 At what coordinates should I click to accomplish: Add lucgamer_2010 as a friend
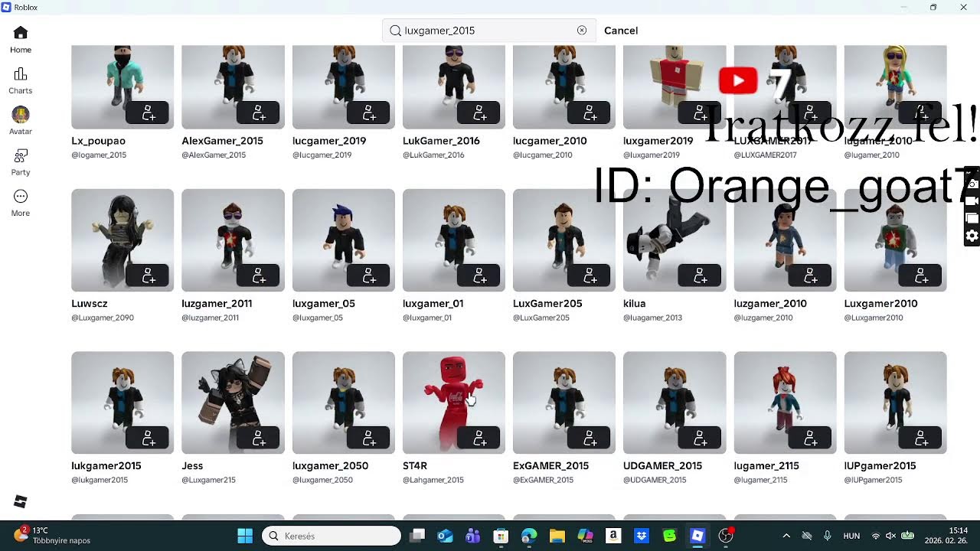coord(590,112)
